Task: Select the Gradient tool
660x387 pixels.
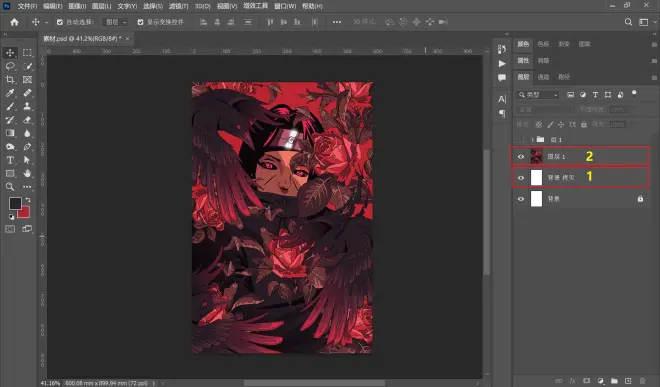Action: pos(10,133)
